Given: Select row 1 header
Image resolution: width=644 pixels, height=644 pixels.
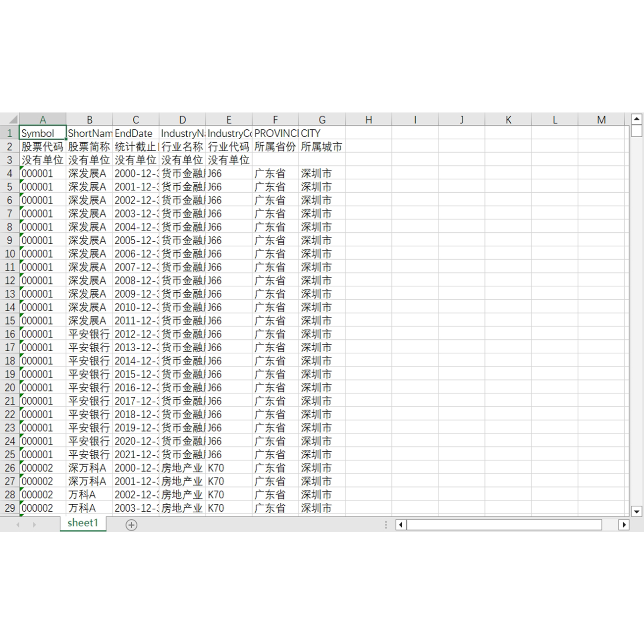Looking at the screenshot, I should (x=9, y=133).
